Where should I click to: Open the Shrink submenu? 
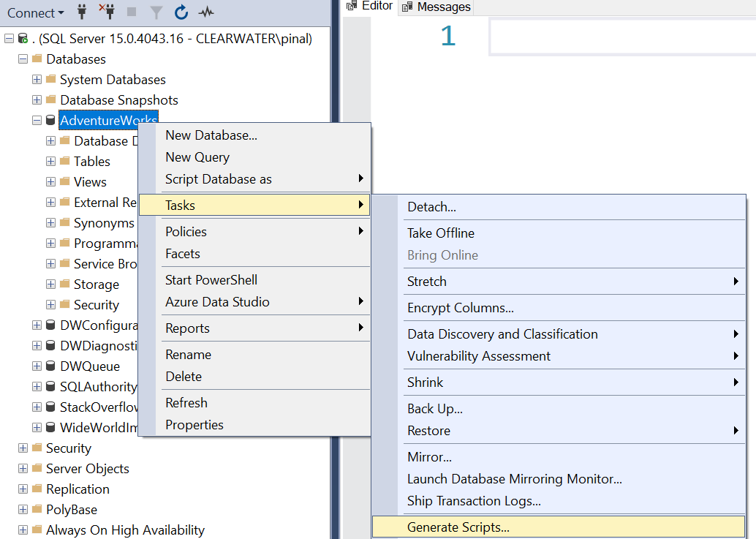559,382
